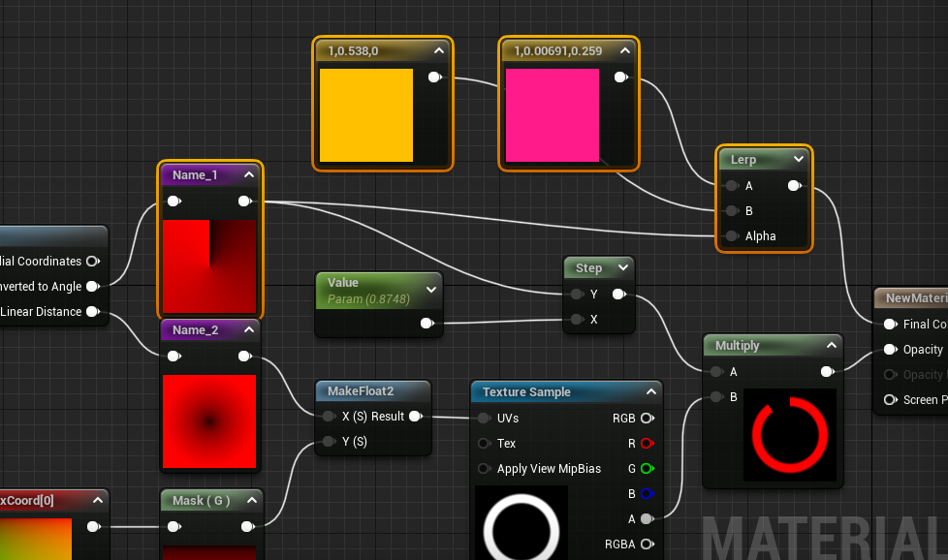Click the Multiply node A input pin
Viewport: 948px width, 560px height.
(x=717, y=371)
